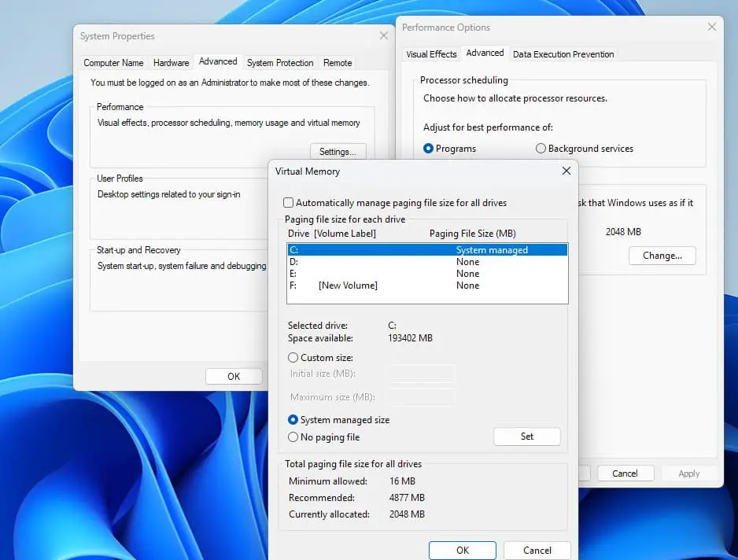Viewport: 738px width, 560px height.
Task: Close the Performance Options window
Action: pos(711,28)
